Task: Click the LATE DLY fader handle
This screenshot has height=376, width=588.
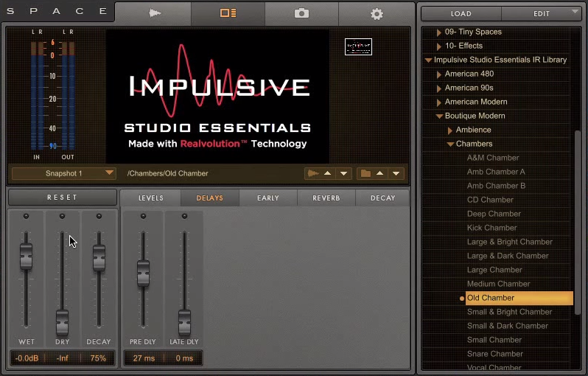Action: (184, 322)
